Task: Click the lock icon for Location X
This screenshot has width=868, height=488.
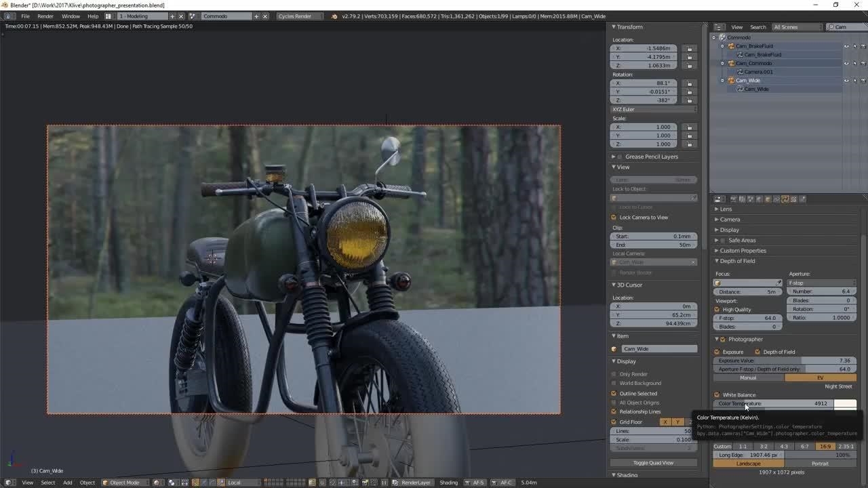Action: [689, 49]
